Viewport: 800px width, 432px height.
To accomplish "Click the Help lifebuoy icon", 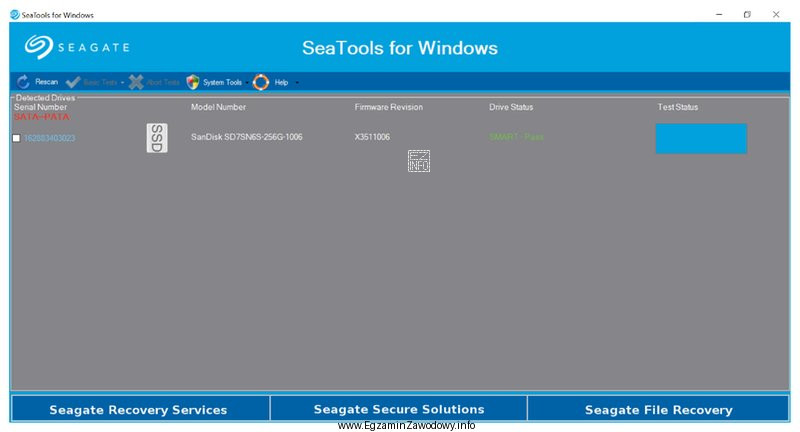I will [261, 82].
